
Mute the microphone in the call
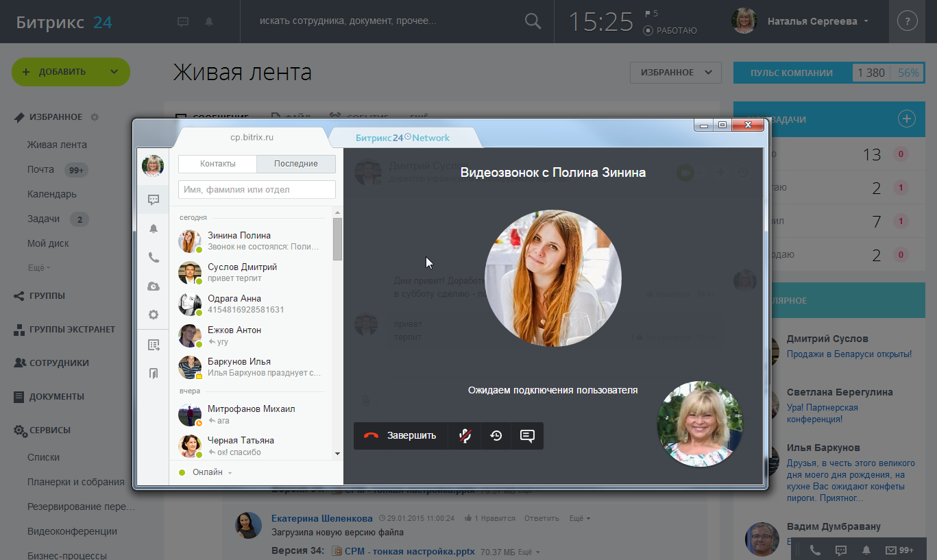[x=465, y=436]
